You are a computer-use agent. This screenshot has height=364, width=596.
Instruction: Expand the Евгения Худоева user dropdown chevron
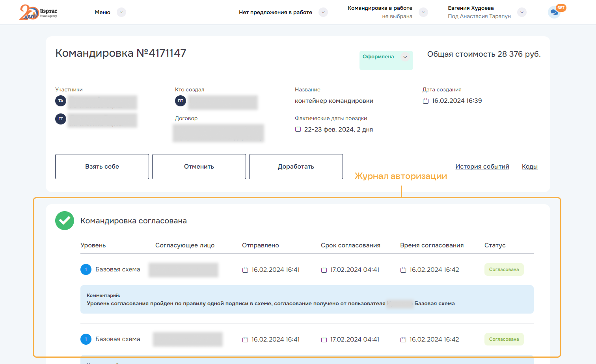pyautogui.click(x=522, y=12)
